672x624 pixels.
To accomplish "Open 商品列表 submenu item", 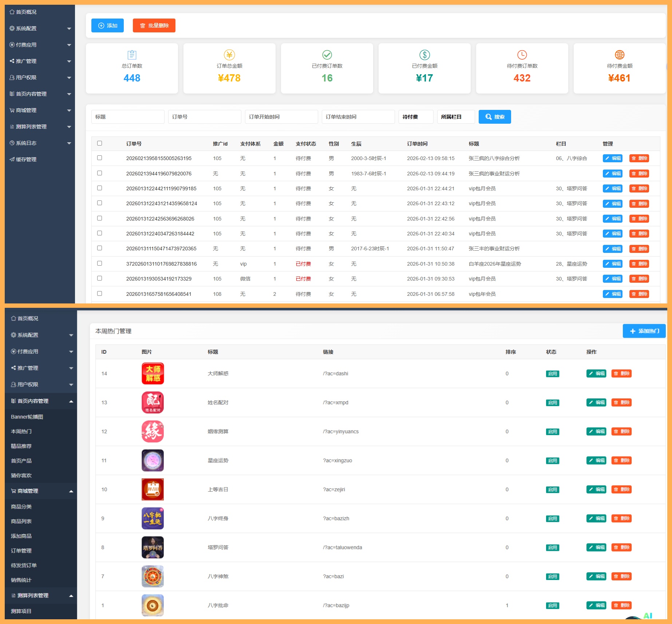I will 21,521.
